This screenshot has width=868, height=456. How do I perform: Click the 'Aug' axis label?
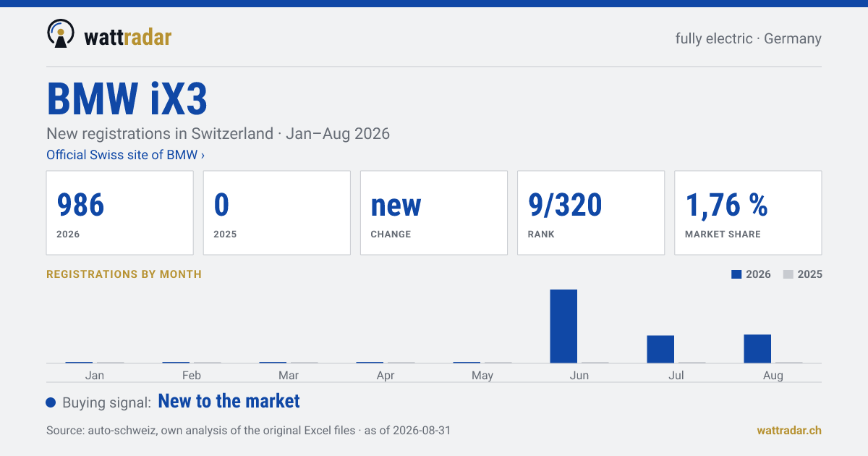coord(773,376)
